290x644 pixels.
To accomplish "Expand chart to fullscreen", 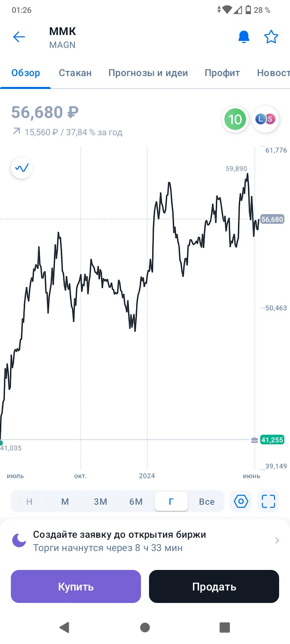I will coord(268,502).
